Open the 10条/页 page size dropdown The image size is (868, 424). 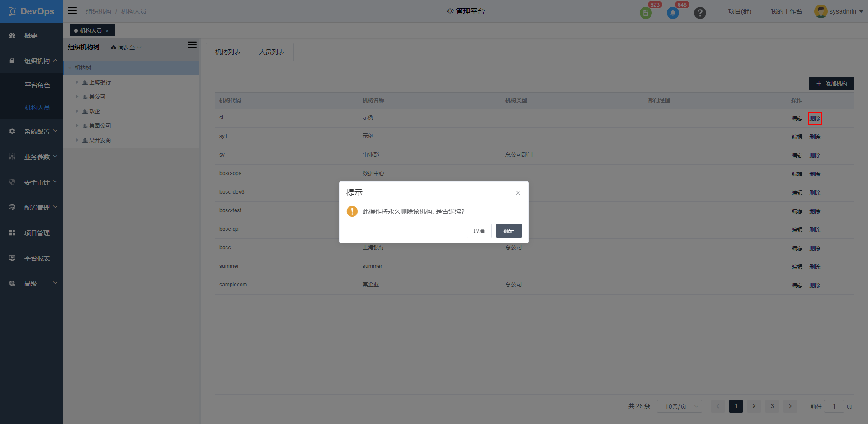tap(679, 406)
